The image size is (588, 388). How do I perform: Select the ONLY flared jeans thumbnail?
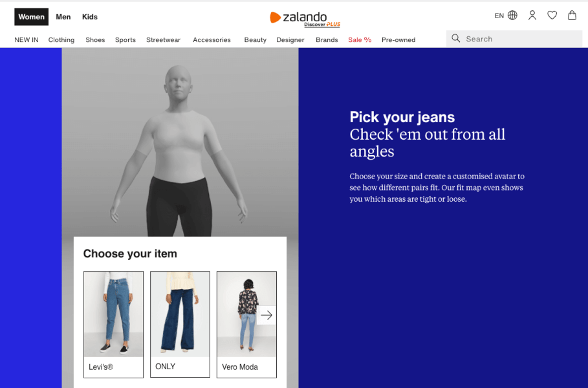(180, 324)
